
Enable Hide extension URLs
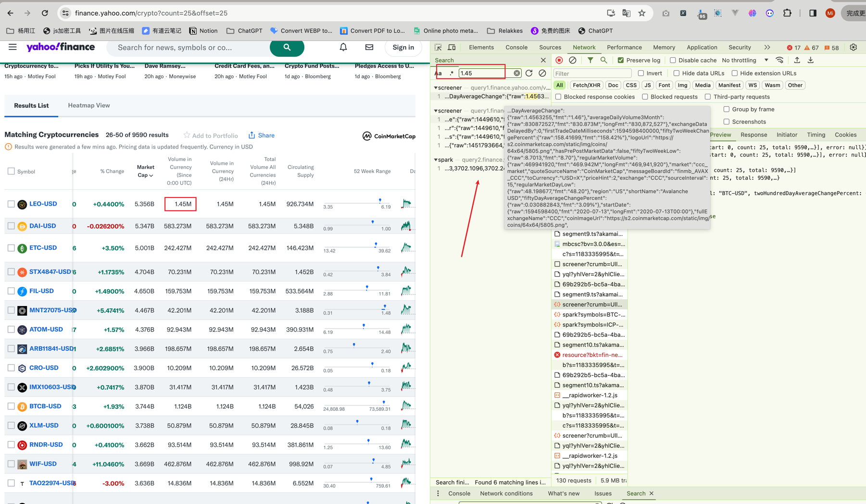click(x=735, y=73)
